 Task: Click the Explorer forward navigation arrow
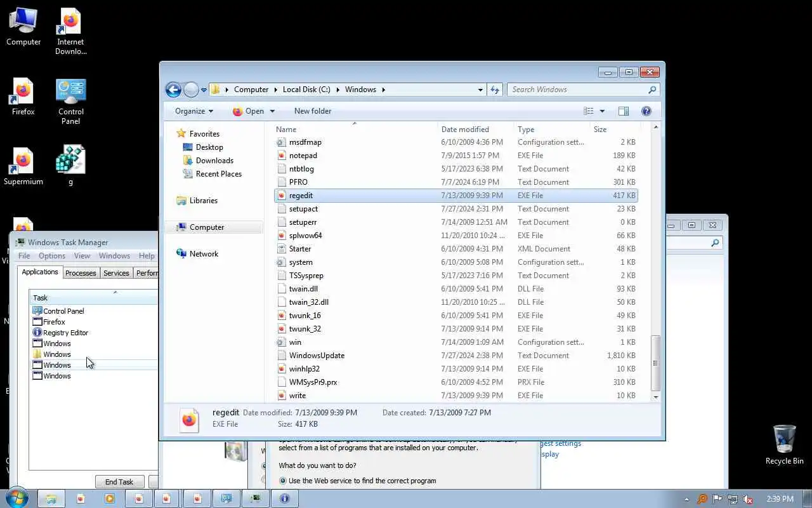point(191,90)
